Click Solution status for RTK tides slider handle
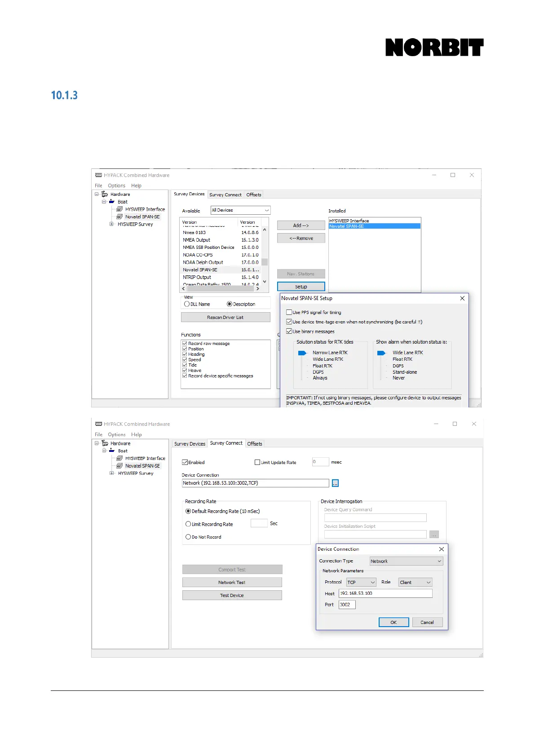This screenshot has width=535, height=756. click(x=302, y=353)
